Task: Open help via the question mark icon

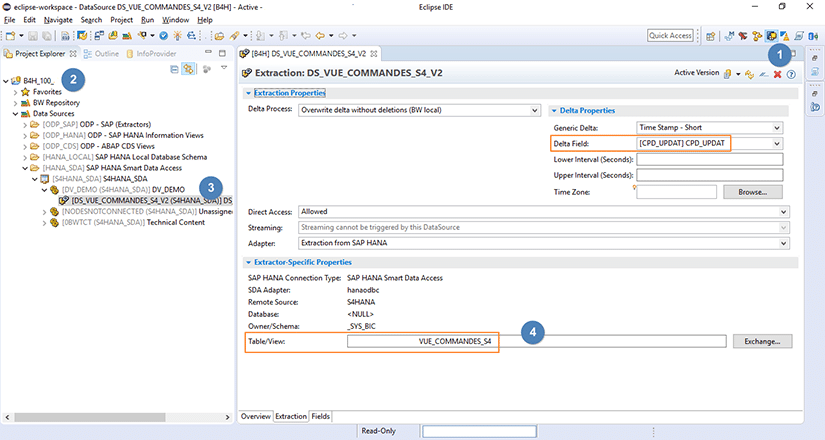Action: click(791, 74)
